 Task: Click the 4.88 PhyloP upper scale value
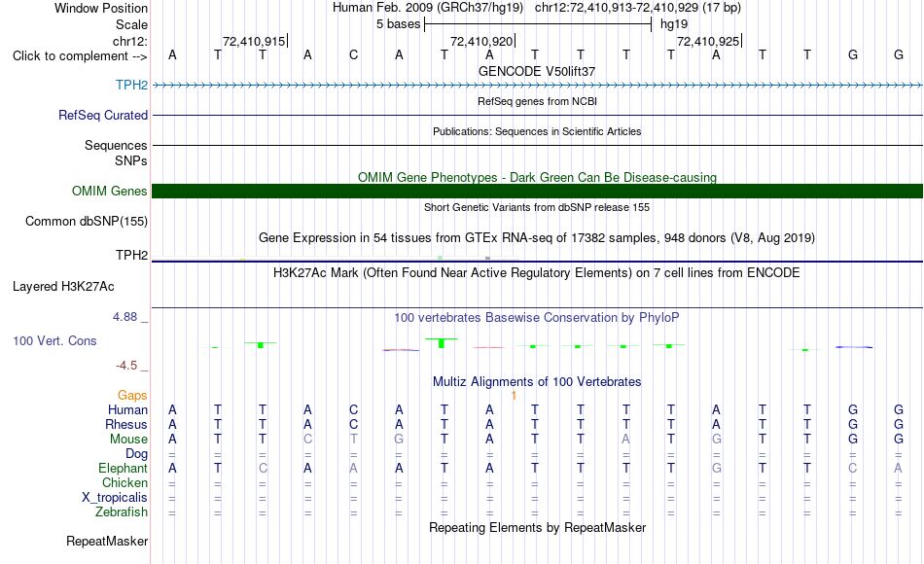tap(124, 316)
